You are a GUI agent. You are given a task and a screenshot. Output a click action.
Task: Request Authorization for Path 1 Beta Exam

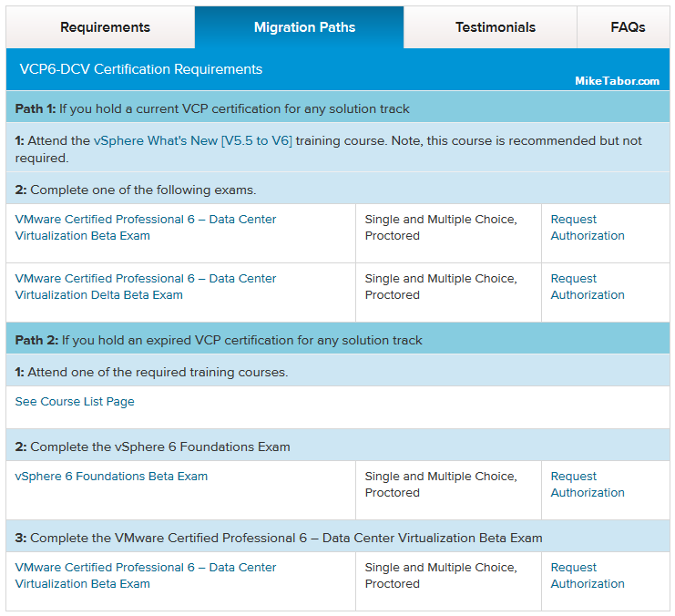click(x=588, y=228)
